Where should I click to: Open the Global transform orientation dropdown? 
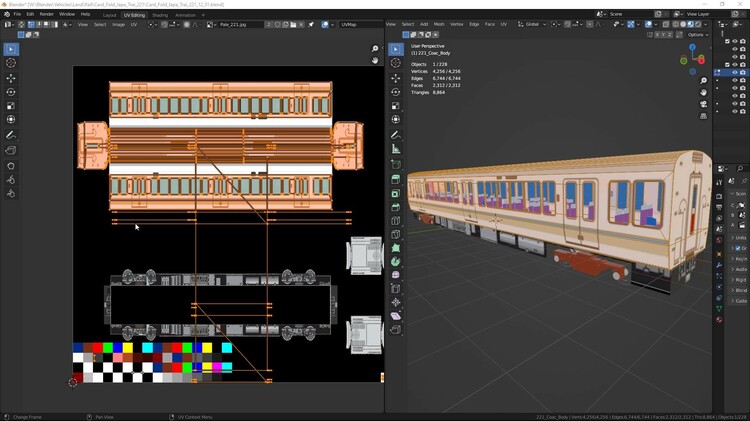pos(532,24)
